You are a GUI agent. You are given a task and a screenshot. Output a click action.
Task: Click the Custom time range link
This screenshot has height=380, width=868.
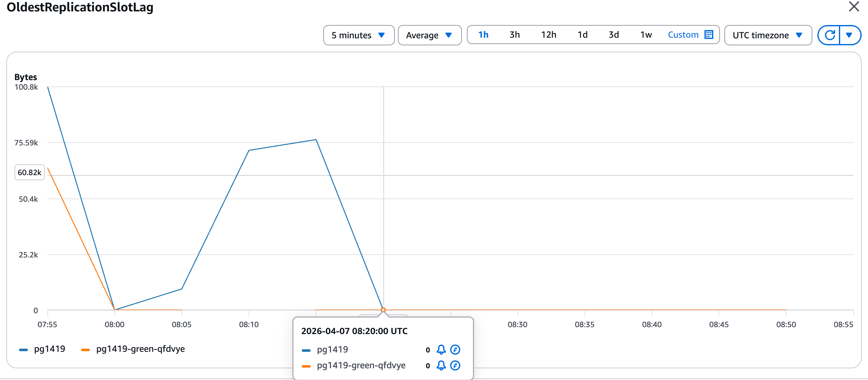point(683,35)
